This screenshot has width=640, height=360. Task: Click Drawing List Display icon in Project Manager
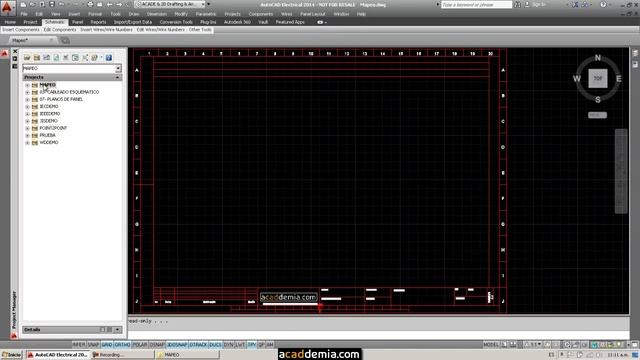coord(85,58)
